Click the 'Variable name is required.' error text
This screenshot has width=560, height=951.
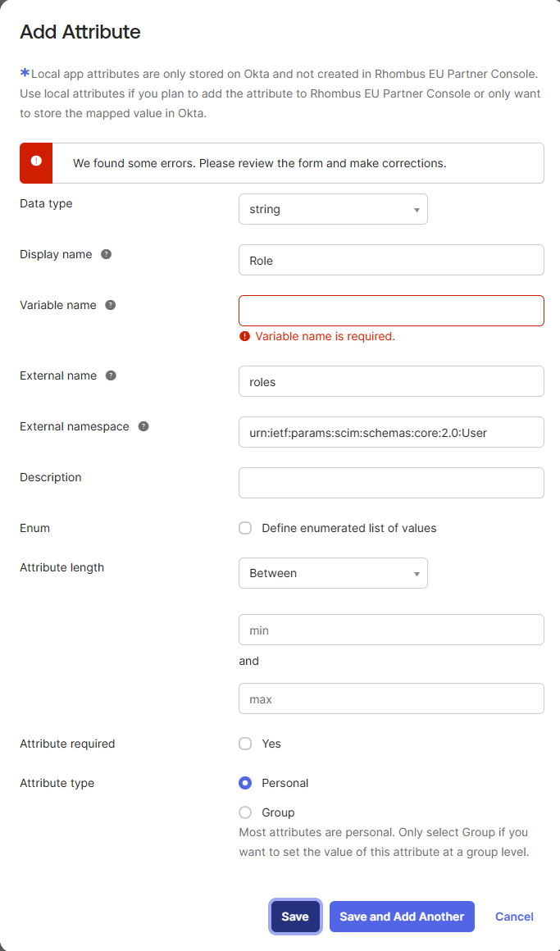click(326, 337)
